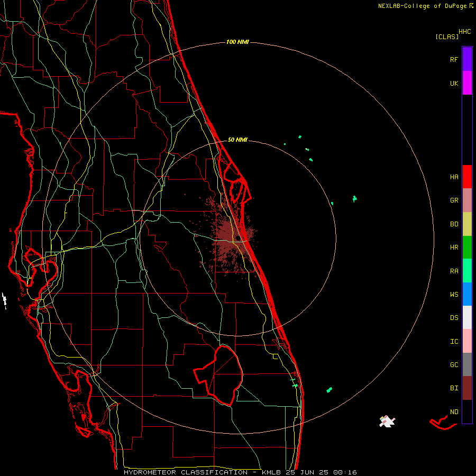Screen dimensions: 476x476
Task: Click the WS legend label
Action: point(454,295)
